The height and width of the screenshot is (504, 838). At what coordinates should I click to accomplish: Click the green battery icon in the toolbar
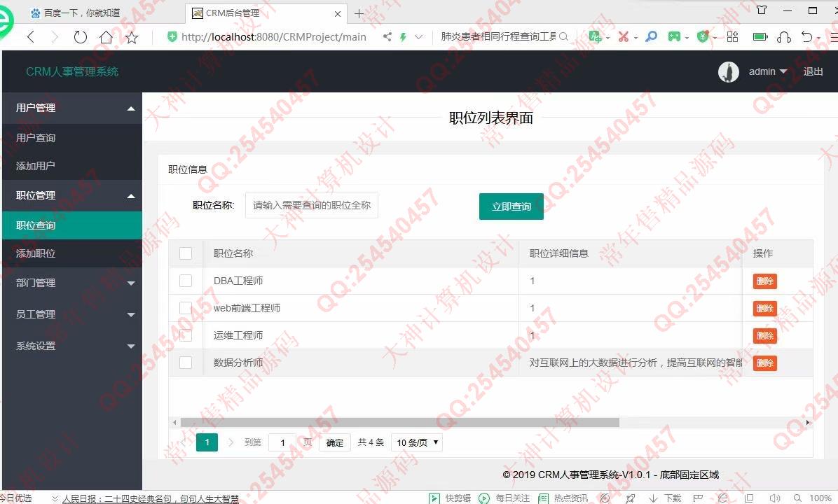coord(760,36)
